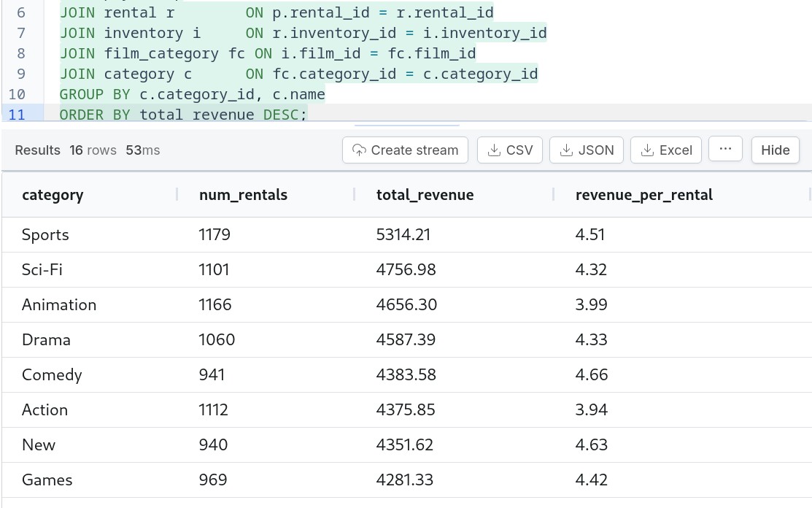812x508 pixels.
Task: Click the 4351.62 total revenue cell
Action: click(x=404, y=445)
